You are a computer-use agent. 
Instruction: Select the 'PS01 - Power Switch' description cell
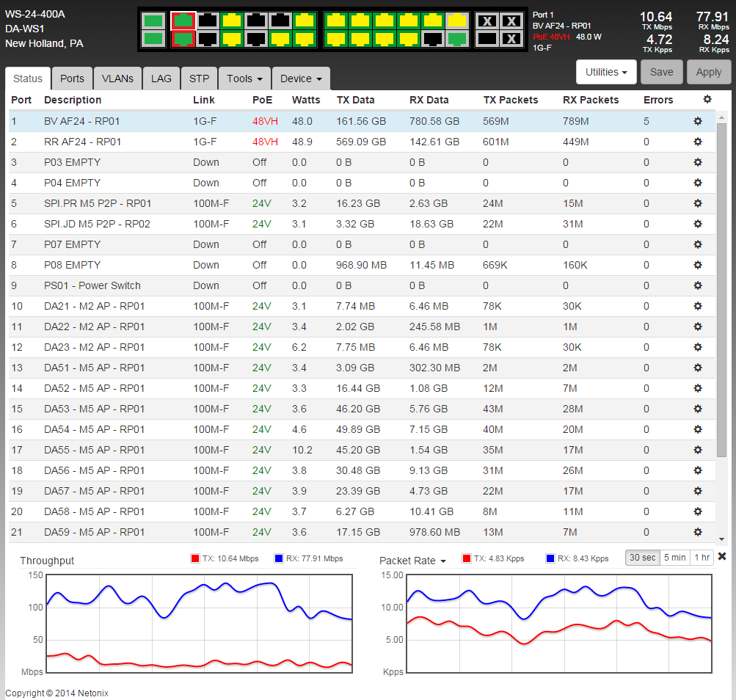(92, 285)
